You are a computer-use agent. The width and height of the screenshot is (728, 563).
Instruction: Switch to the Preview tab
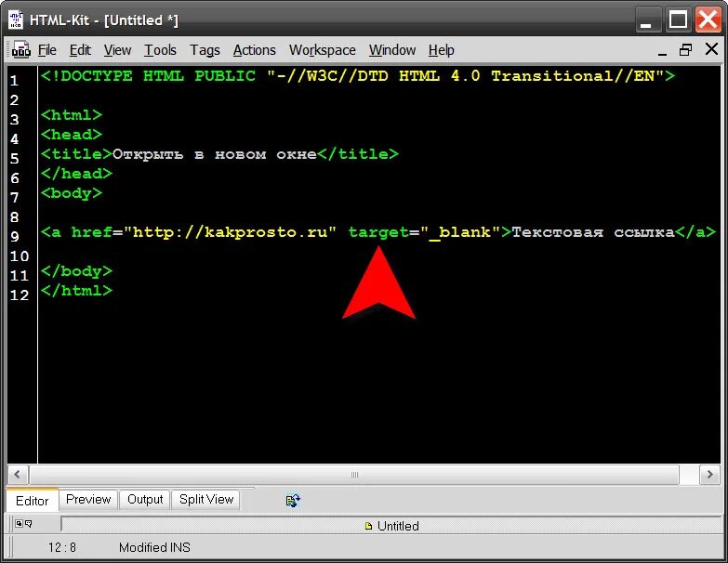click(x=88, y=500)
